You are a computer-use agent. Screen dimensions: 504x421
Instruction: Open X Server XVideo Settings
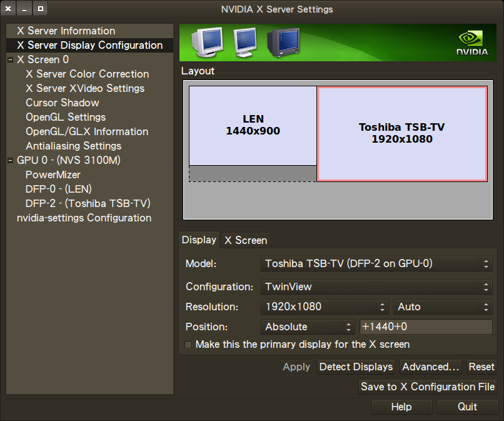coord(85,89)
